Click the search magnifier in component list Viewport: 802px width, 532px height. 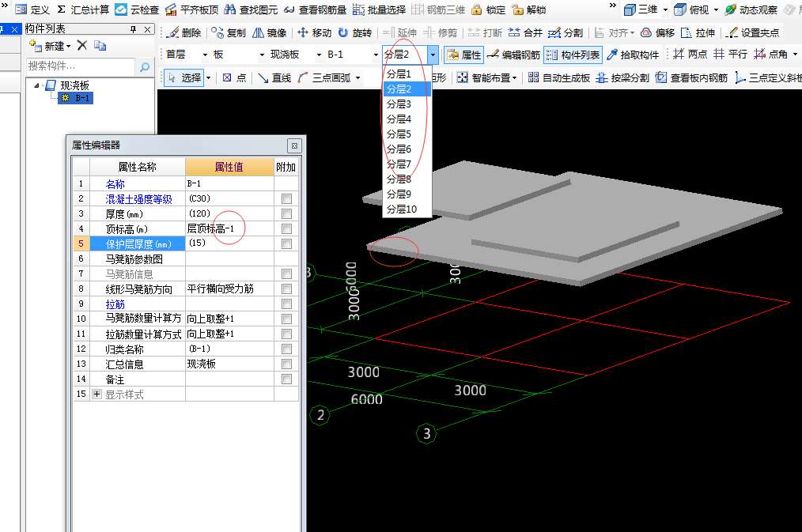tap(145, 66)
